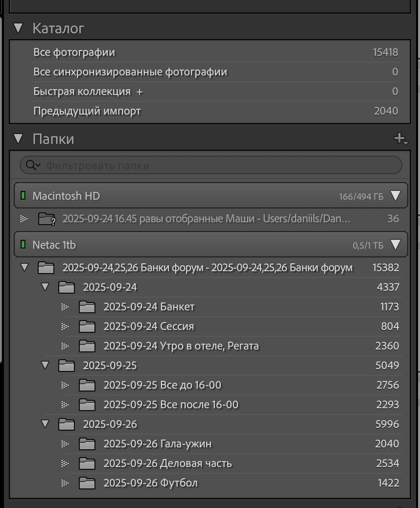The image size is (420, 508).
Task: Click the folder icon beside 2025-09-25 Все до 16-00
Action: point(88,385)
